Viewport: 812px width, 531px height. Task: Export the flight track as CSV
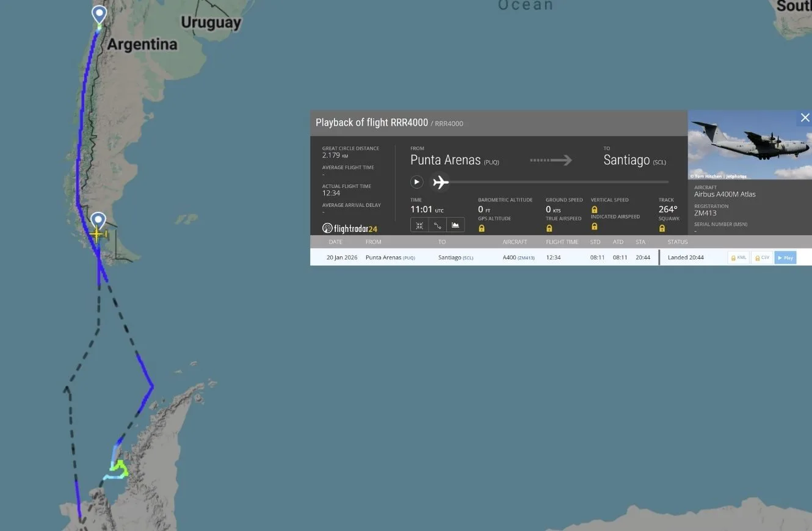761,257
